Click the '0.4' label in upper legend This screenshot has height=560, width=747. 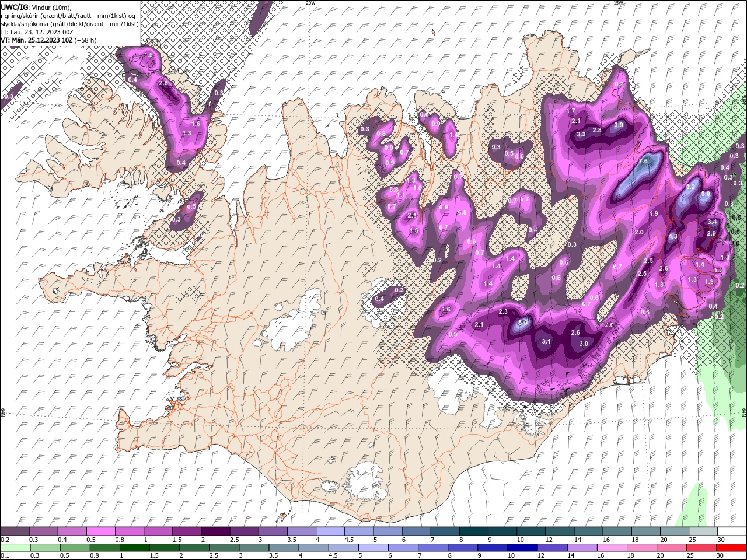62,540
